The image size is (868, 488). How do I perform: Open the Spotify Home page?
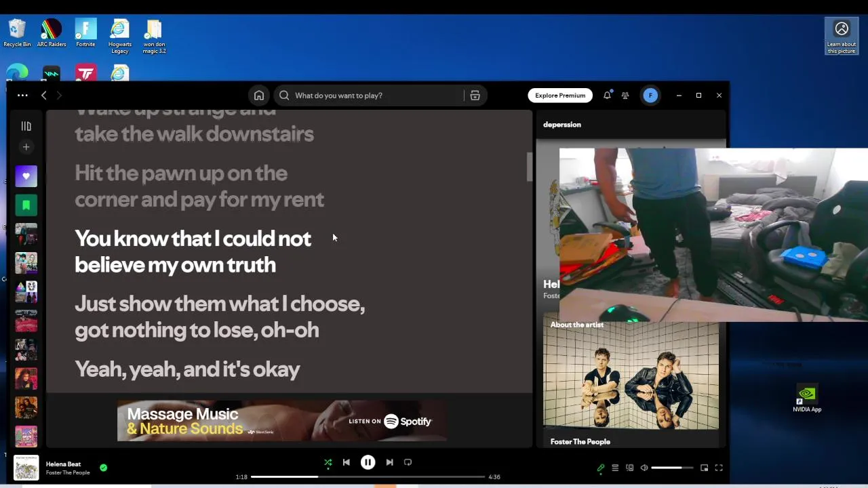(x=259, y=96)
